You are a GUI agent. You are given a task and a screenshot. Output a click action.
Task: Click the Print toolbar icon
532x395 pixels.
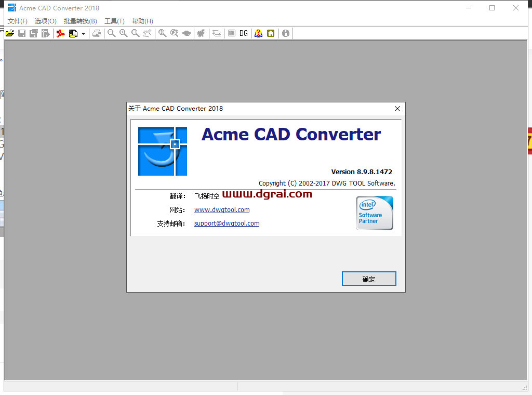(x=97, y=33)
